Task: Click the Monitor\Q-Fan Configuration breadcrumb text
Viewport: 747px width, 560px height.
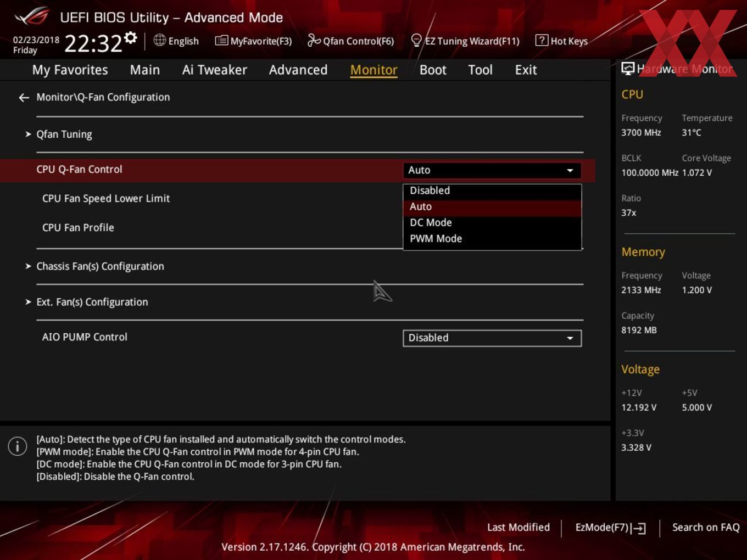Action: (x=103, y=97)
